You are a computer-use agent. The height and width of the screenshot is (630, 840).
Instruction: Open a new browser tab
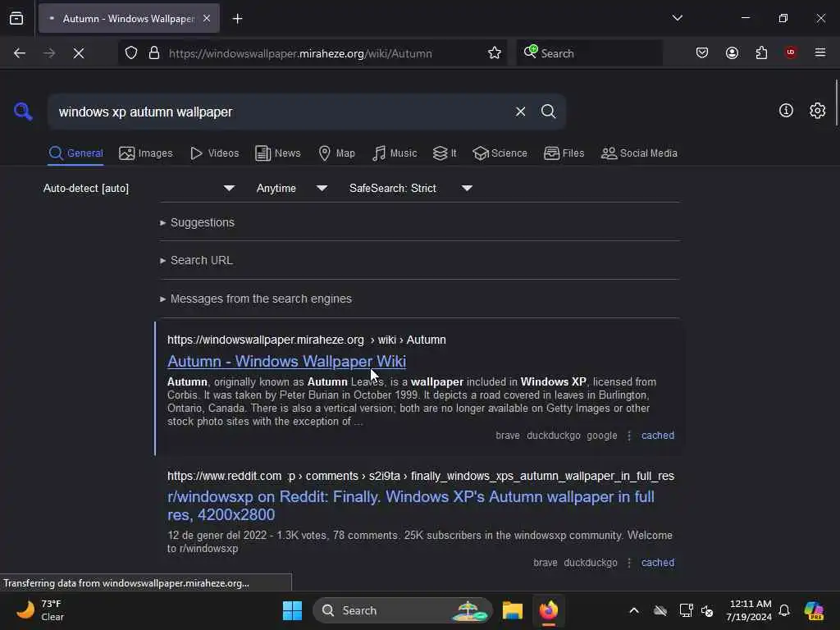(x=237, y=19)
